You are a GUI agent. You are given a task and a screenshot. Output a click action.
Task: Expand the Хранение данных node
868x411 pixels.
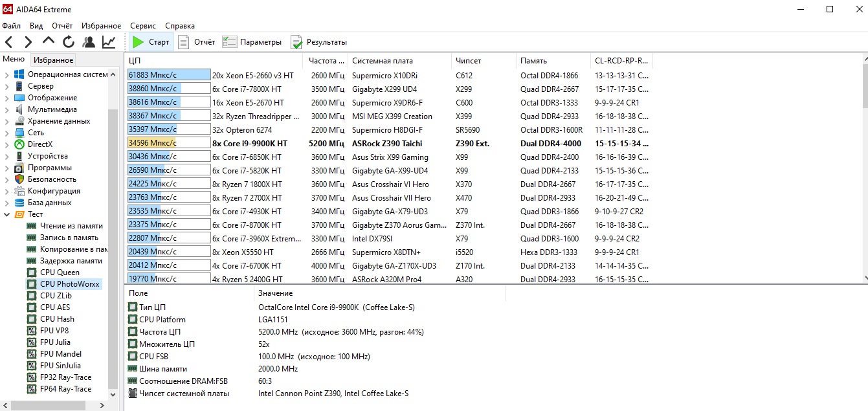pos(7,121)
